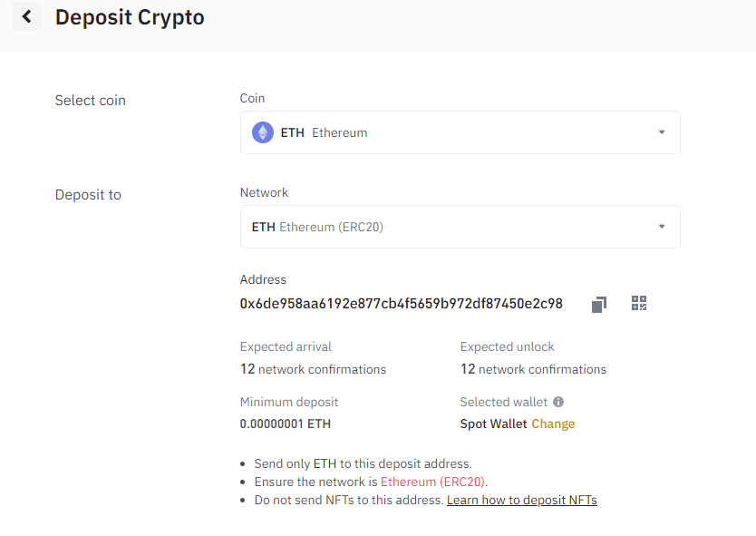Click the red Ethereum (ERC20) warning text
Image resolution: width=756 pixels, height=536 pixels.
click(432, 482)
